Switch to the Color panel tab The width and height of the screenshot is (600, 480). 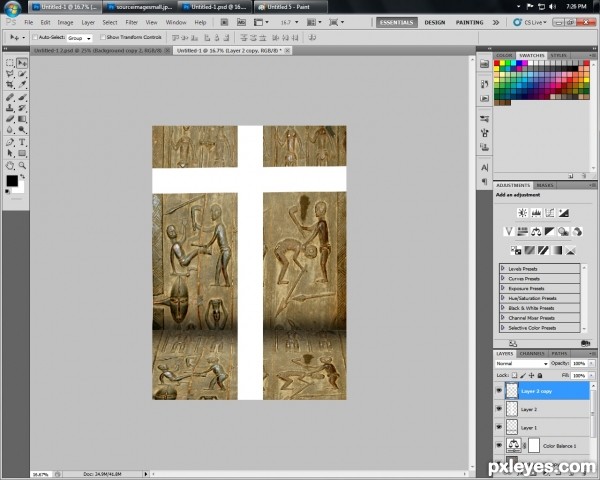pos(504,56)
